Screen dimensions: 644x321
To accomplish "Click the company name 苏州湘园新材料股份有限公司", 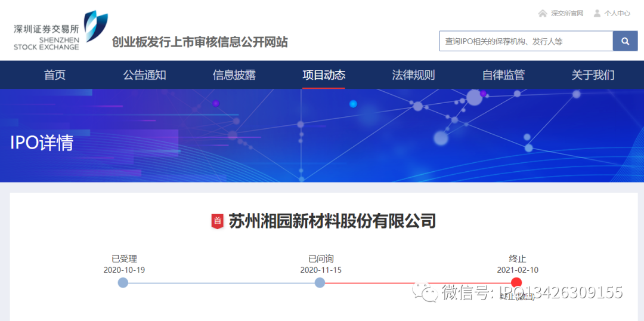I will 332,221.
